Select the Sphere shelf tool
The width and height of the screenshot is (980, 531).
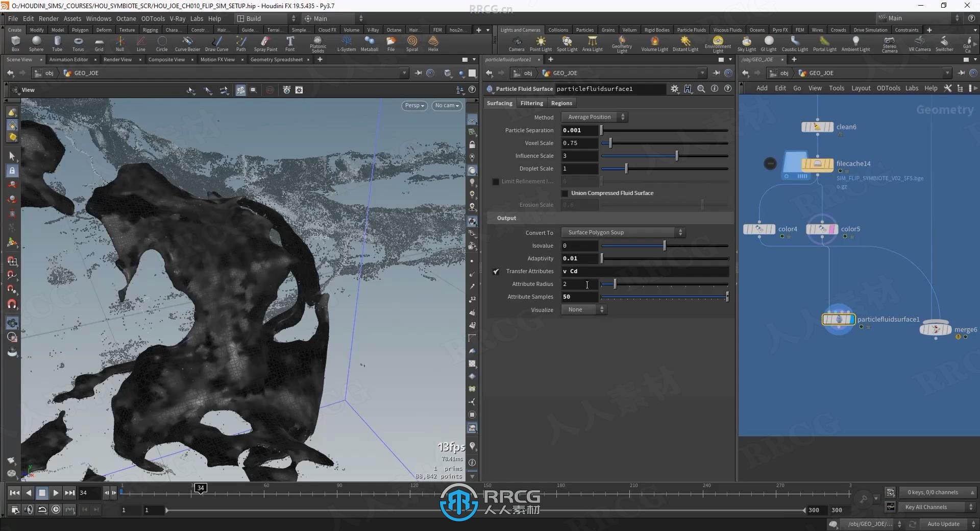pyautogui.click(x=36, y=43)
